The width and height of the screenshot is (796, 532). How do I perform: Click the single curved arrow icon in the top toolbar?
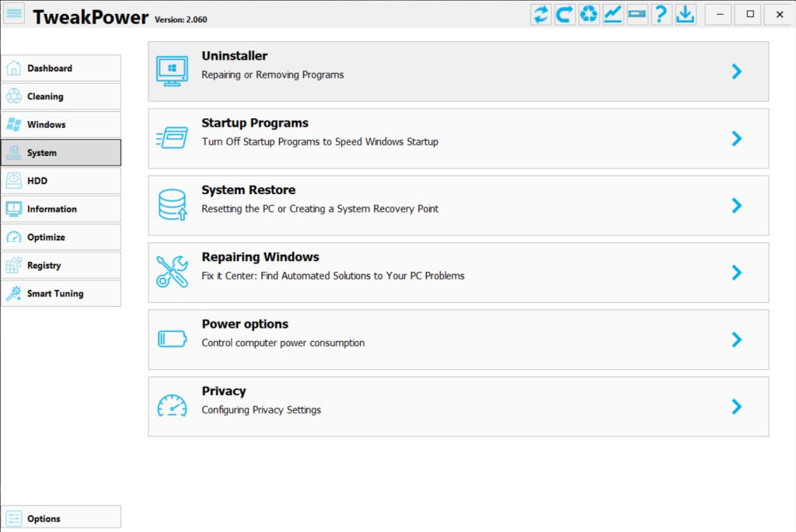coord(564,14)
